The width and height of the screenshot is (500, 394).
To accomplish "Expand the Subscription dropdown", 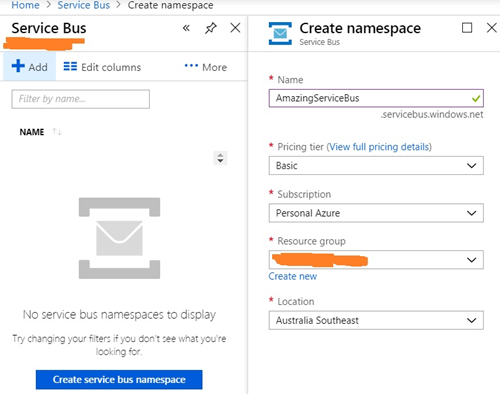I will coord(376,213).
